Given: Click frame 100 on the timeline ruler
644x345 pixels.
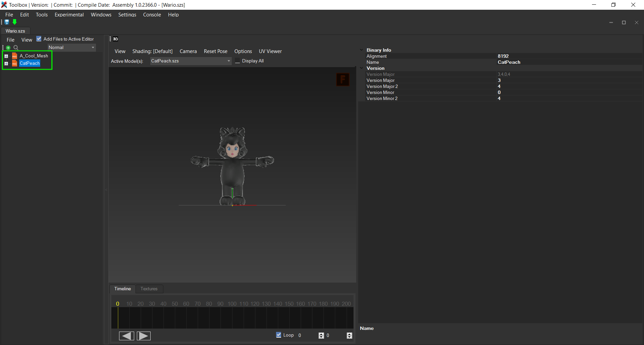Looking at the screenshot, I should 232,304.
